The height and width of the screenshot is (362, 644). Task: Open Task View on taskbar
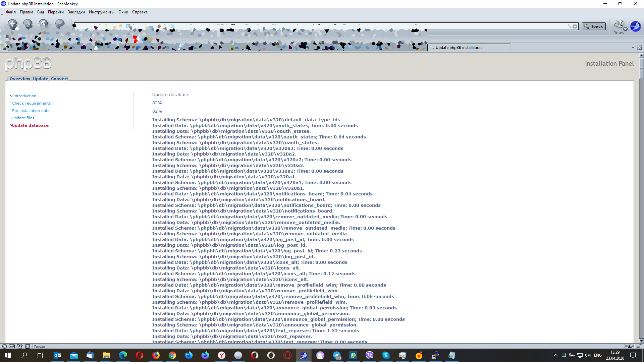pos(40,355)
